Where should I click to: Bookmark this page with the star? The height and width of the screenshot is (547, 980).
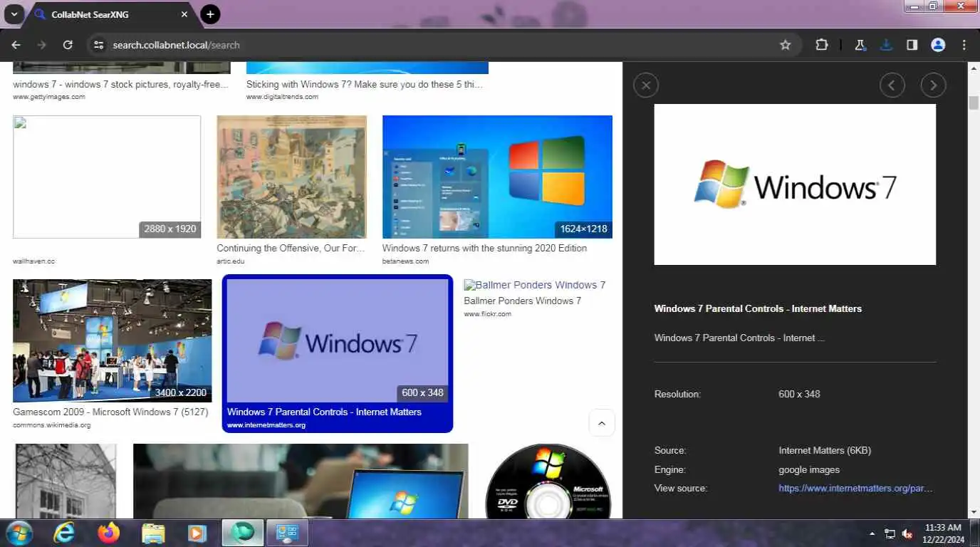coord(786,45)
